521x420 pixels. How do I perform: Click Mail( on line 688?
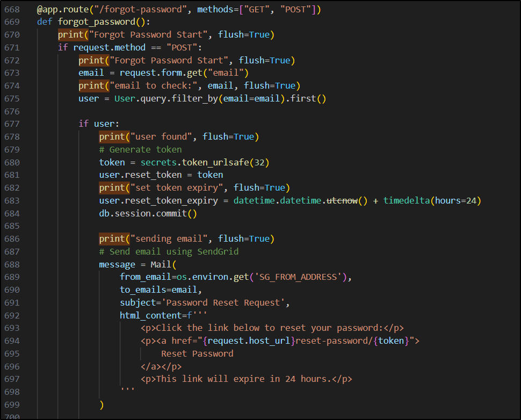(163, 264)
